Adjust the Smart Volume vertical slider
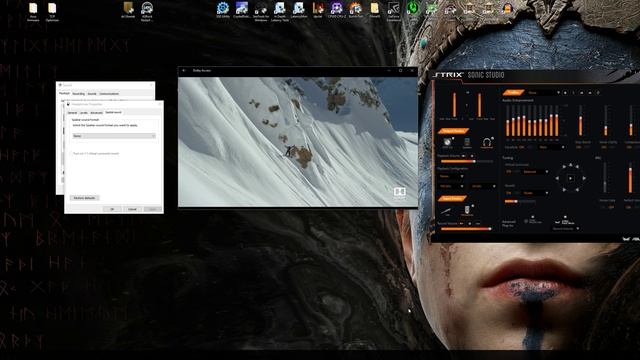 [631, 120]
